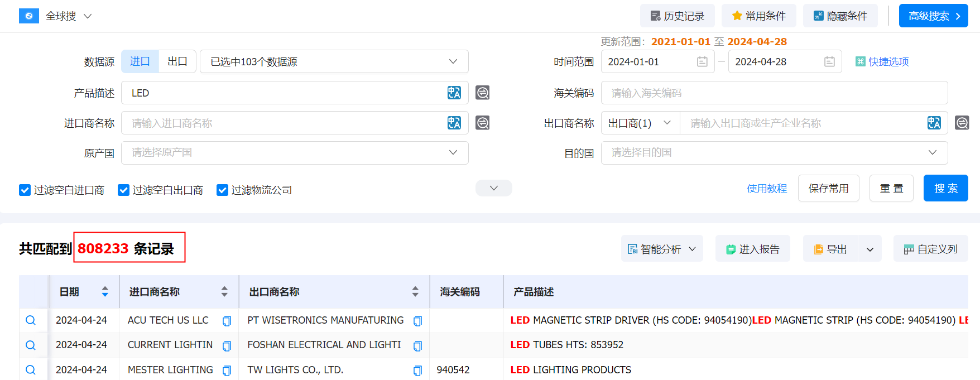
Task: Click translate icon in 产品描述 field
Action: pos(454,93)
